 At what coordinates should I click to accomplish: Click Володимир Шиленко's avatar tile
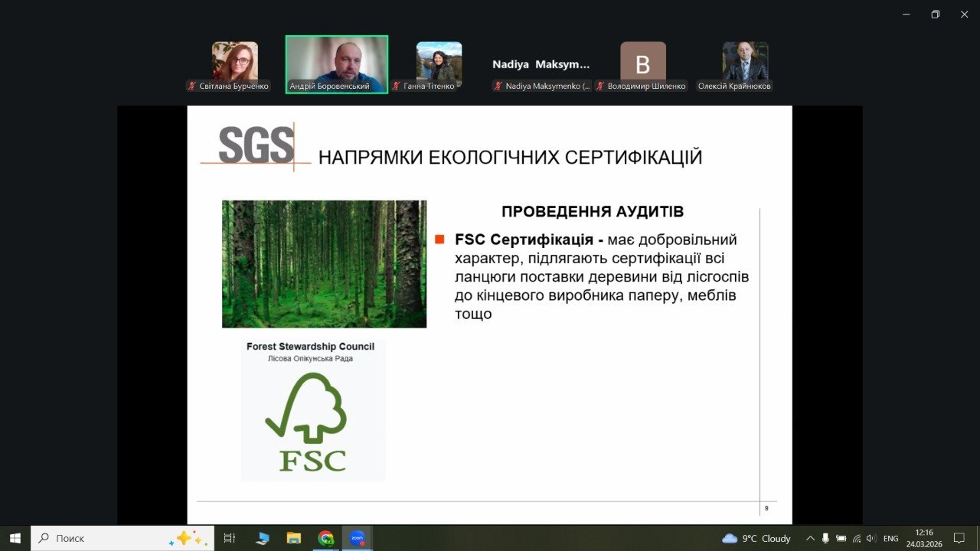[642, 61]
